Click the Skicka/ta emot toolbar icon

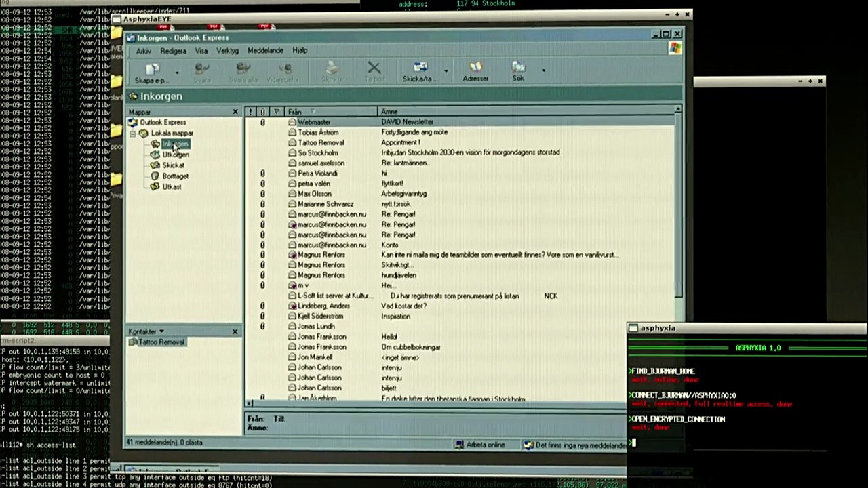420,68
